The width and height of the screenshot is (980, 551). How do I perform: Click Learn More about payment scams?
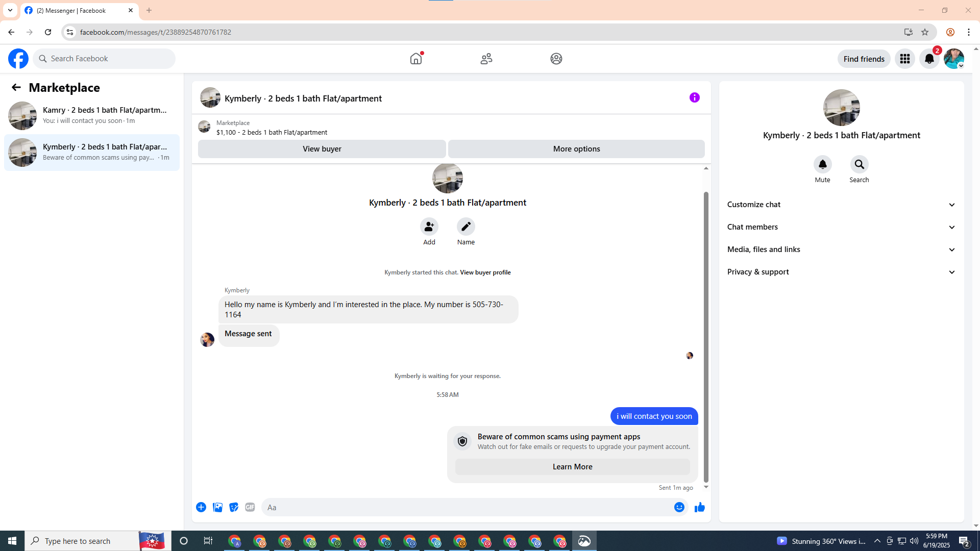point(573,467)
